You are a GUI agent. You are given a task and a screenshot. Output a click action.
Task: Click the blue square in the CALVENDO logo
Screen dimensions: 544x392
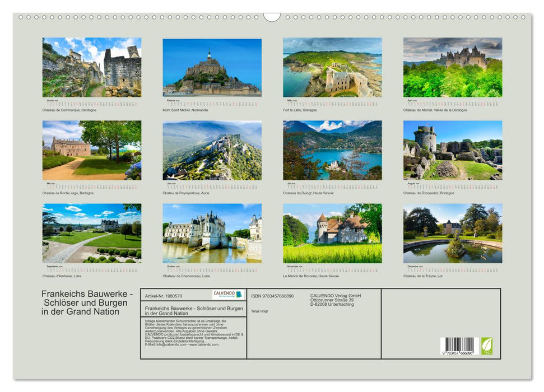pos(239,295)
